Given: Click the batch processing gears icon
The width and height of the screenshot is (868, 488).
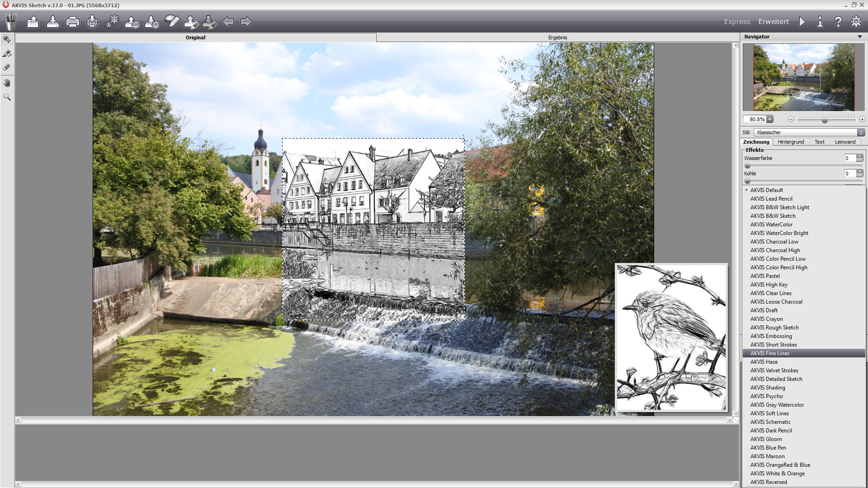Looking at the screenshot, I should click(112, 22).
